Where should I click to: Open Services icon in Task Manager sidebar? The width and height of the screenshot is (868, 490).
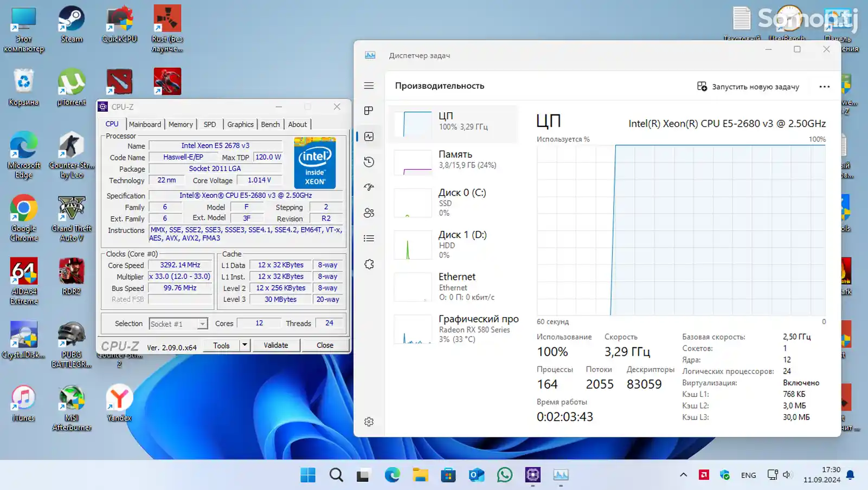tap(369, 264)
